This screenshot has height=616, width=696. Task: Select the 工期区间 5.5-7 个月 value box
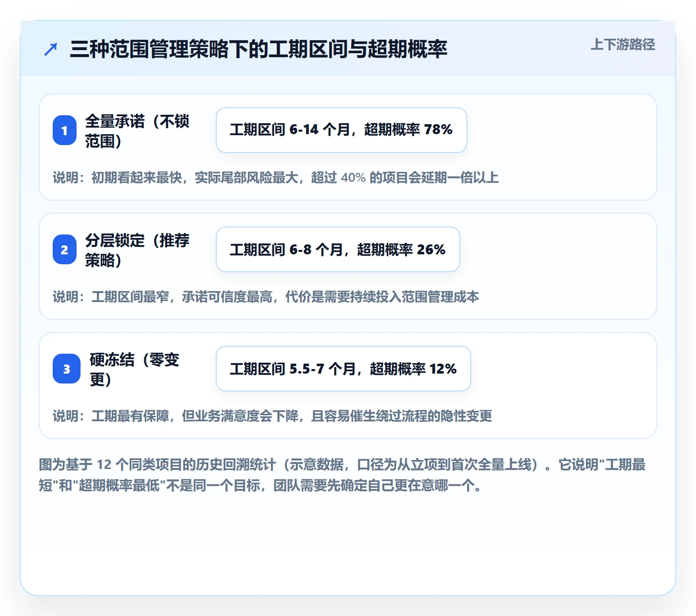(x=344, y=369)
